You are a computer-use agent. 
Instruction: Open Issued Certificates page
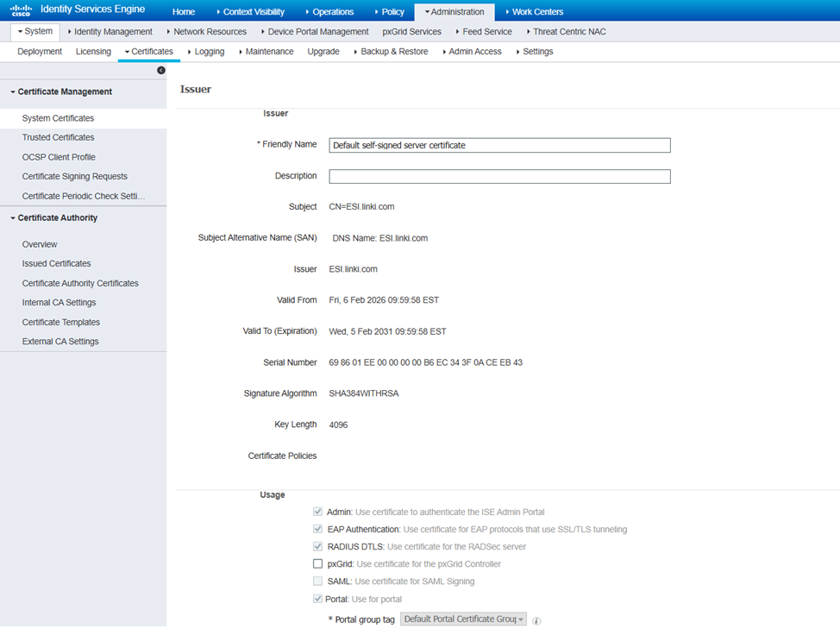pos(56,264)
